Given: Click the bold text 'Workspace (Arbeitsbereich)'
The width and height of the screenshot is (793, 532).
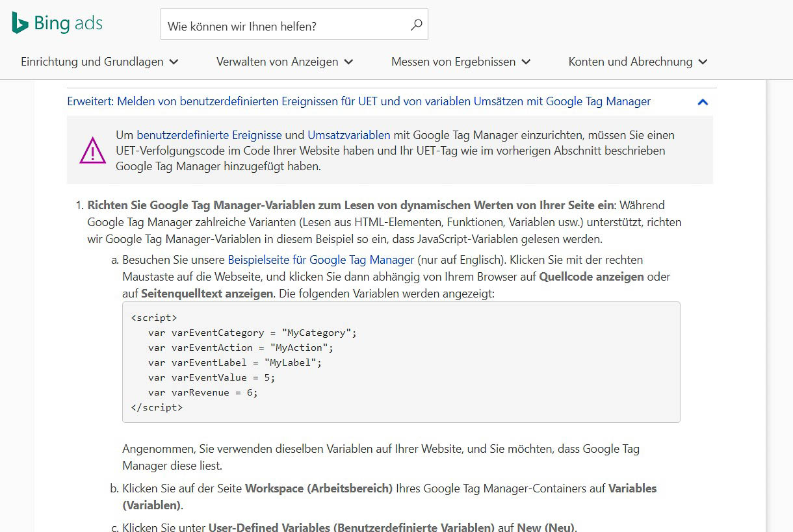Looking at the screenshot, I should [318, 488].
